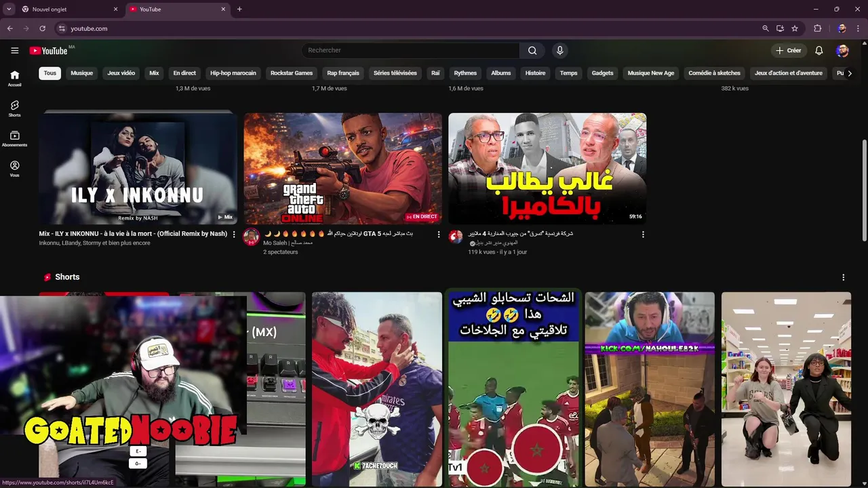Open the kick.com/nahoule82k short

pos(650,390)
